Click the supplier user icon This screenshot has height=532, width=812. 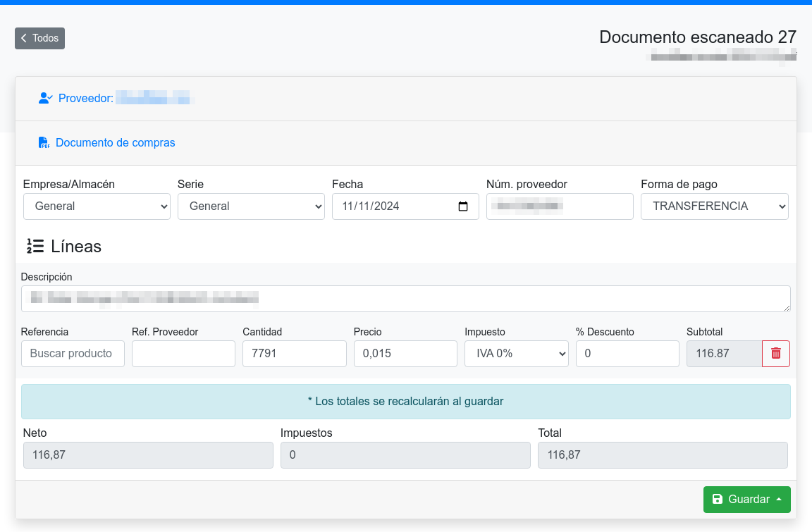[46, 99]
